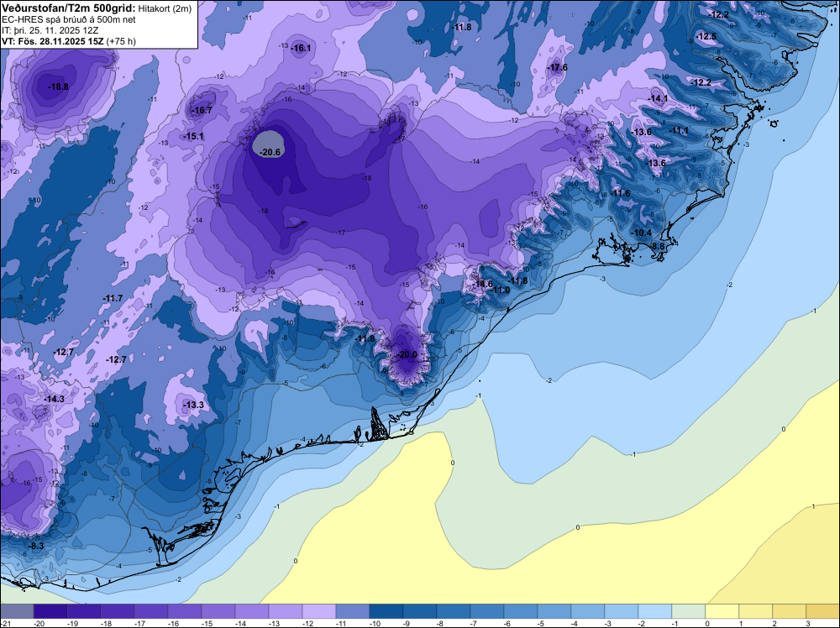Select the -11.0 temperature label
The width and height of the screenshot is (840, 628).
[x=501, y=290]
